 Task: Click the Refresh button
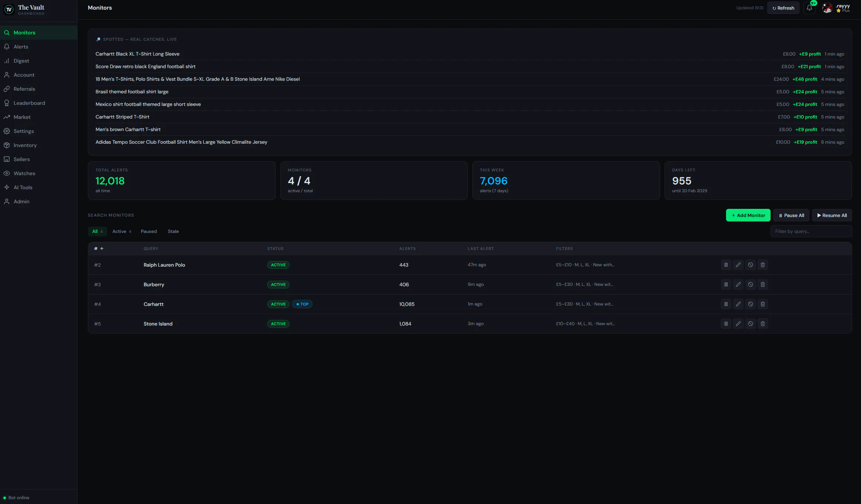[783, 8]
